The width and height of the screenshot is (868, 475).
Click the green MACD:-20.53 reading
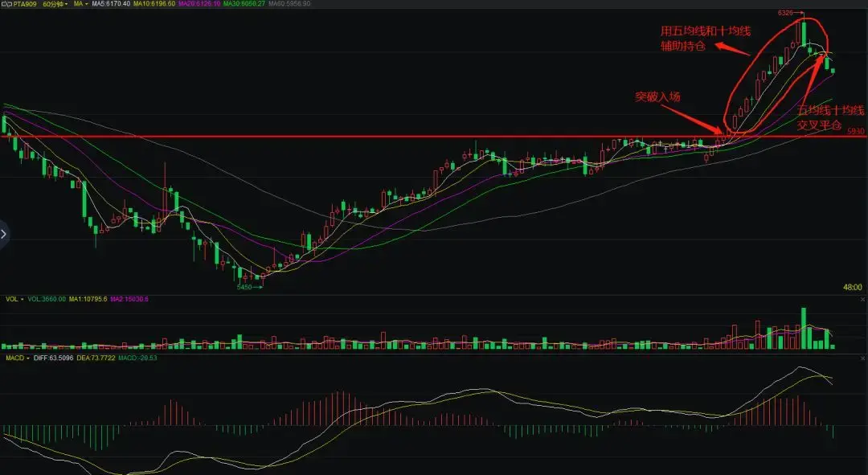tap(137, 358)
